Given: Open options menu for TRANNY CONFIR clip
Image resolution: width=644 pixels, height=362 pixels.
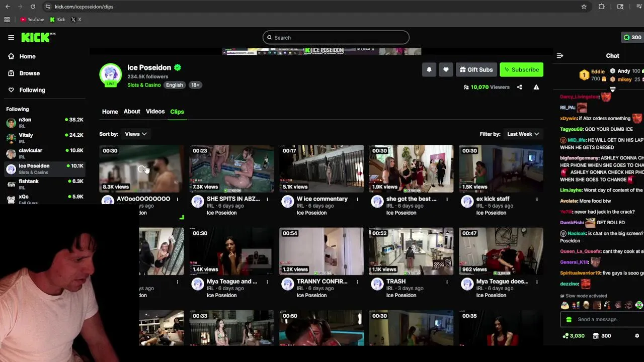Looking at the screenshot, I should (357, 282).
